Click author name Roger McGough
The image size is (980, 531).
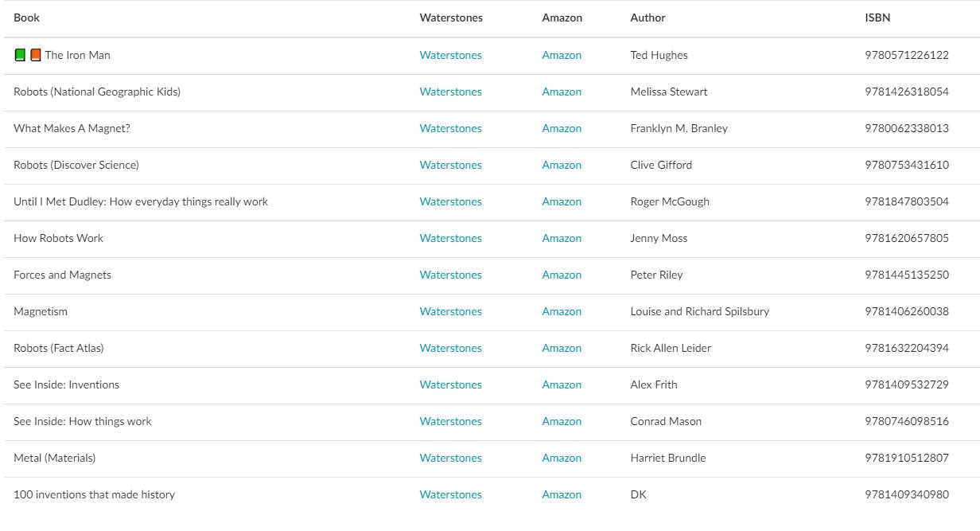pos(670,201)
